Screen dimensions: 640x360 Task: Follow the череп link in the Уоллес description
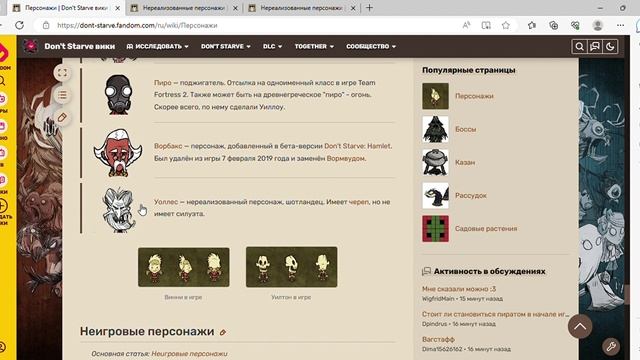click(x=358, y=202)
